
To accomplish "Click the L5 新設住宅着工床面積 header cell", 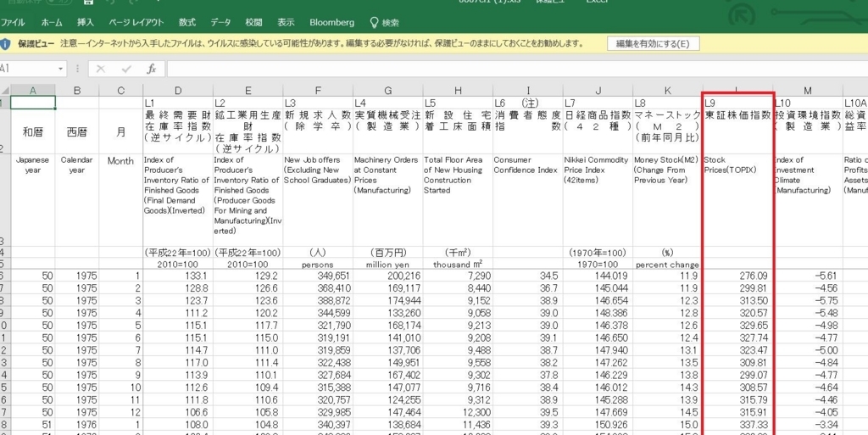I will coord(458,131).
